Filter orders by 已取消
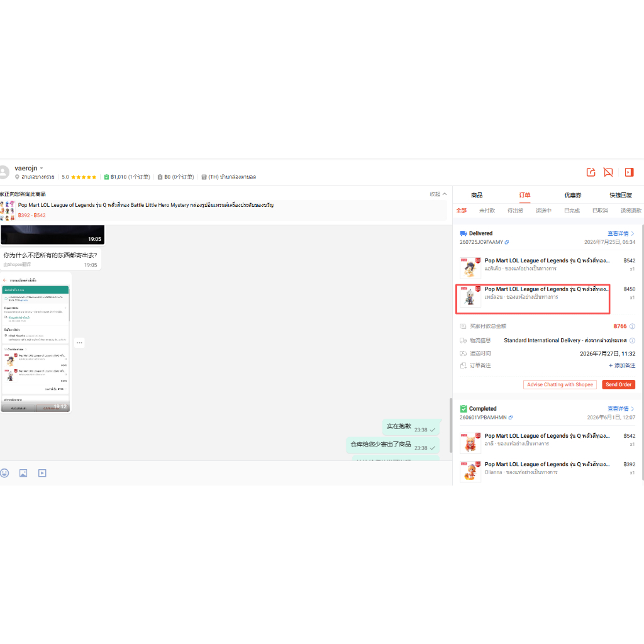Screen dimensions: 644x644 [x=600, y=211]
